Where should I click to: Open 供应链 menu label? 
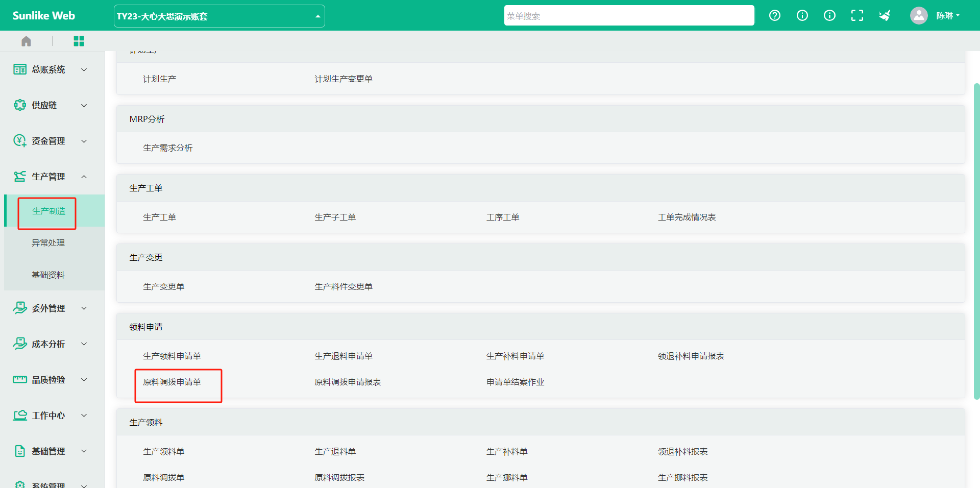44,105
